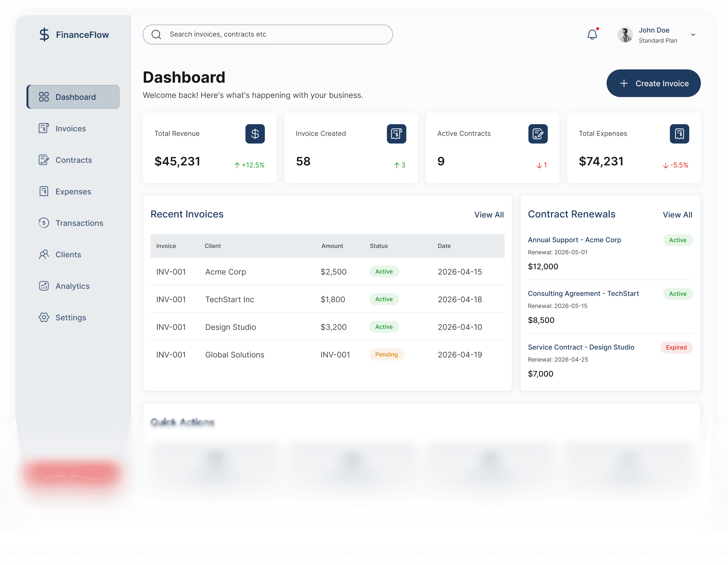The width and height of the screenshot is (728, 565).
Task: Click the $74,231 total expenses value
Action: pyautogui.click(x=601, y=161)
